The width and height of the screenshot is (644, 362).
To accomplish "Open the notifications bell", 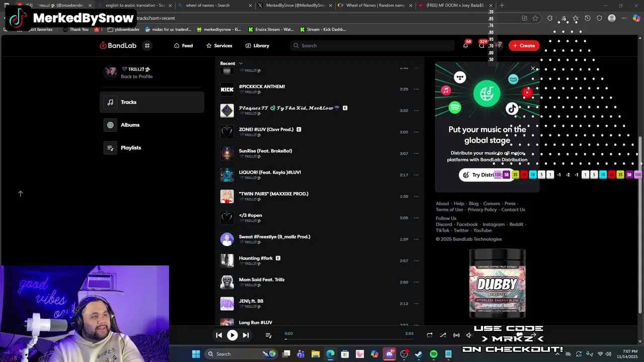I will click(465, 45).
